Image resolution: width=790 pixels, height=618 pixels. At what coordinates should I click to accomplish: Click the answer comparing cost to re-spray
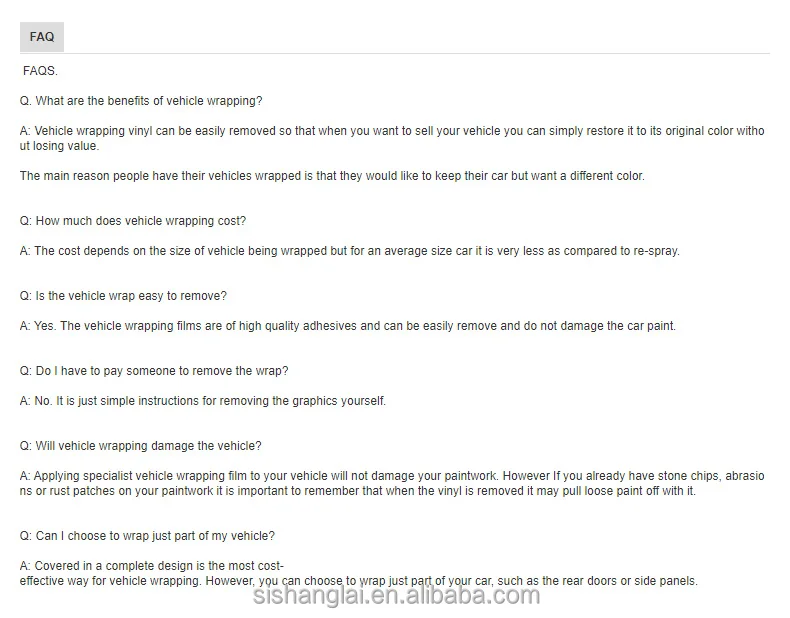[x=349, y=251]
